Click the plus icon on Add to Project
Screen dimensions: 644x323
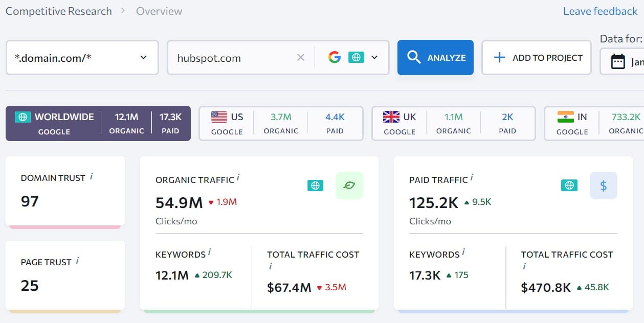(x=499, y=58)
